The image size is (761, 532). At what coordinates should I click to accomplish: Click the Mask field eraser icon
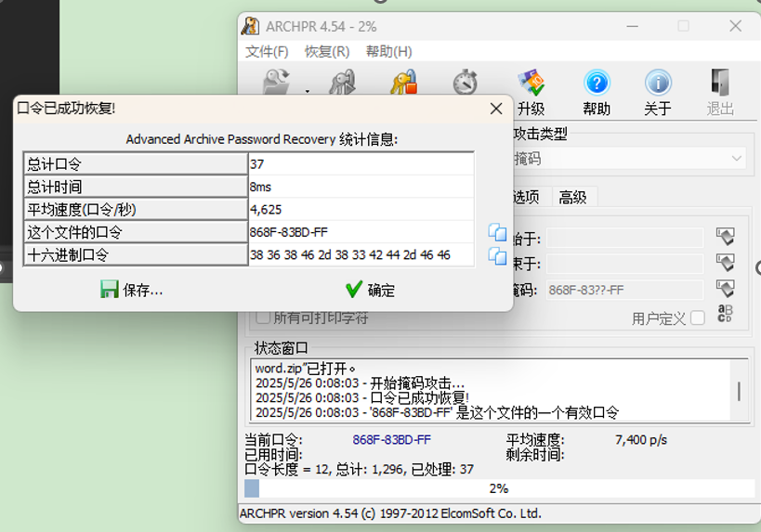pyautogui.click(x=725, y=289)
